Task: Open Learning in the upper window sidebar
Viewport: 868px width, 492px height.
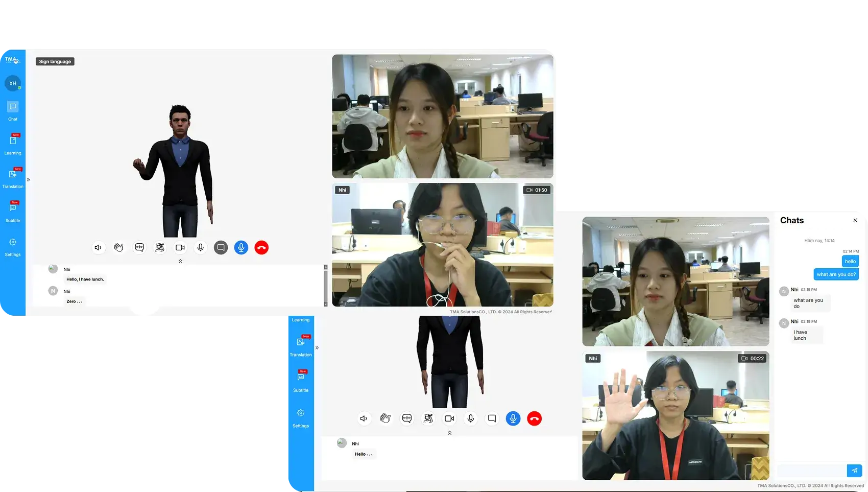Action: pyautogui.click(x=13, y=145)
